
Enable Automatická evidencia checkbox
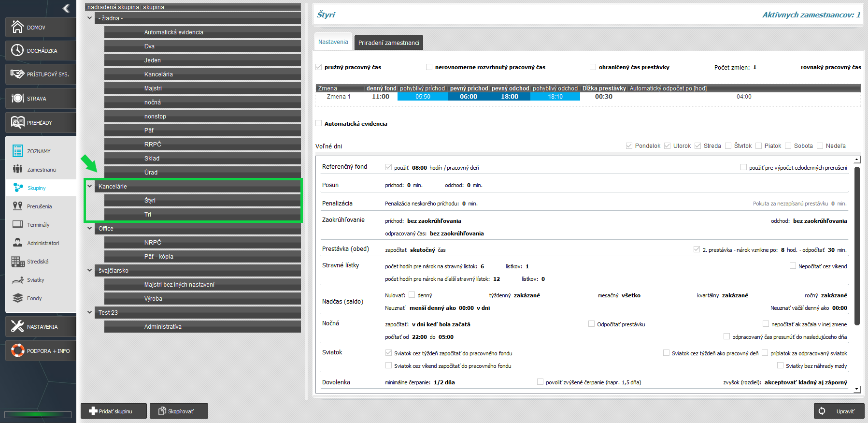(x=319, y=123)
